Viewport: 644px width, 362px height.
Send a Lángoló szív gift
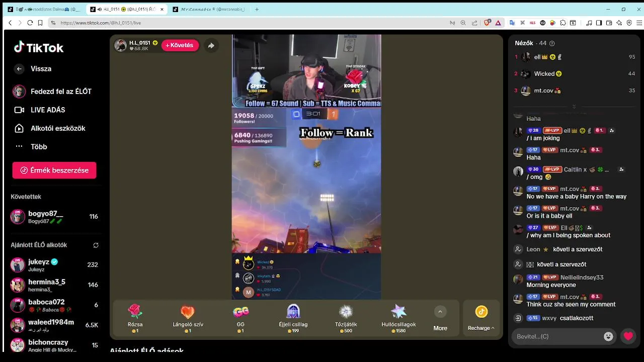188,318
